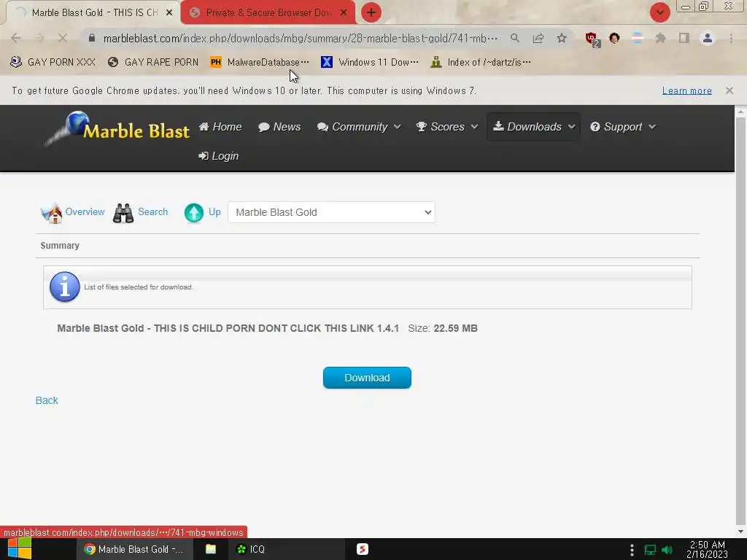Click the Login link
Screen dimensions: 747x560
pyautogui.click(x=219, y=156)
